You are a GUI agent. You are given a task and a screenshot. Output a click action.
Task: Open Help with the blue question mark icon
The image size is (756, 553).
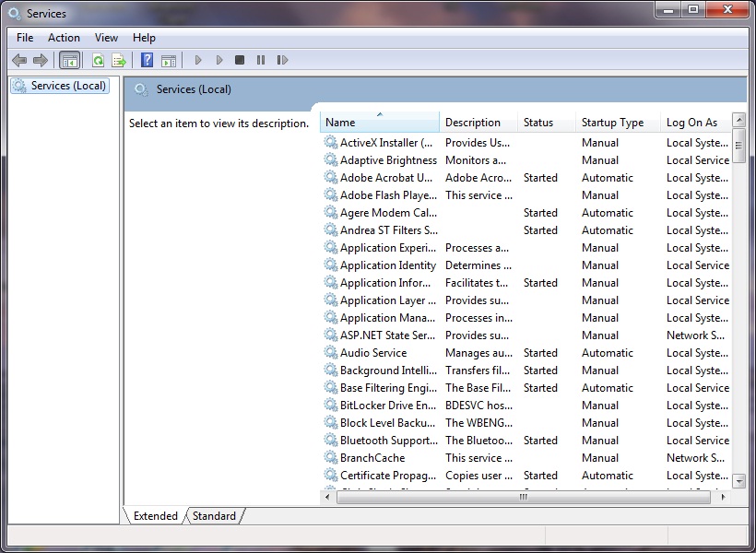coord(147,61)
